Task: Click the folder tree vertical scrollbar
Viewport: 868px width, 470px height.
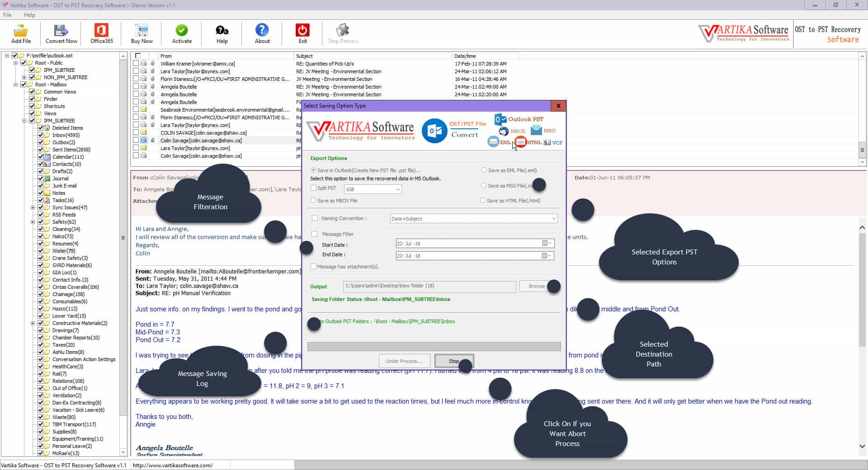Action: point(123,253)
